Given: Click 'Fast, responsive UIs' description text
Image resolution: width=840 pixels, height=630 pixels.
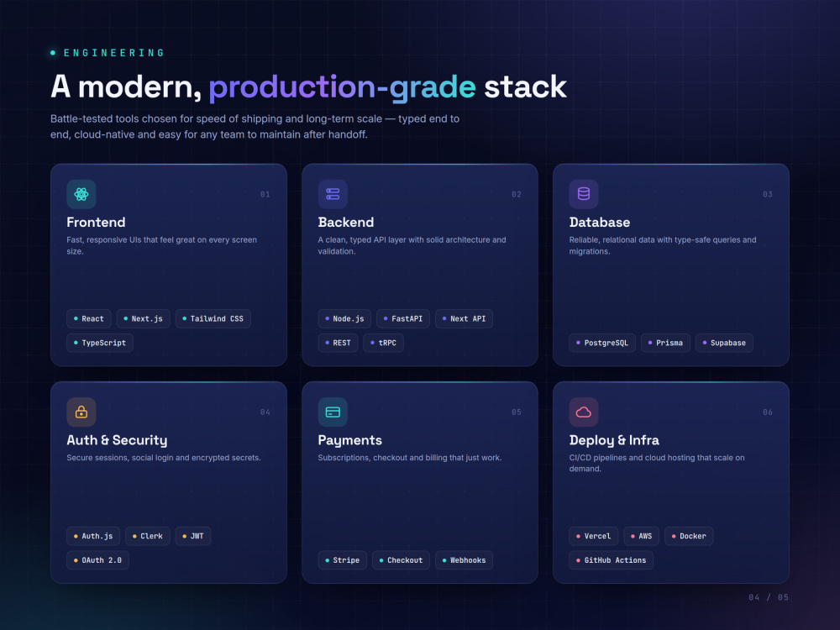Looking at the screenshot, I should (162, 245).
